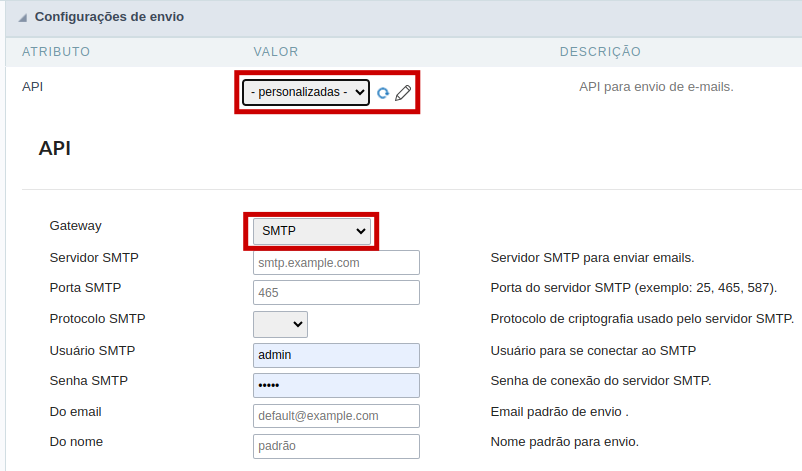
Task: Focus the Servidor SMTP input field
Action: [336, 263]
